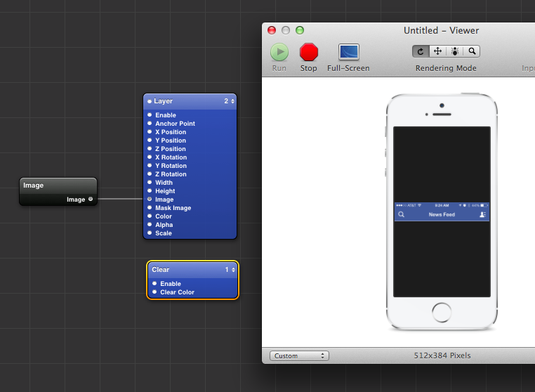
Task: Click the Image patch output port
Action: coord(91,199)
